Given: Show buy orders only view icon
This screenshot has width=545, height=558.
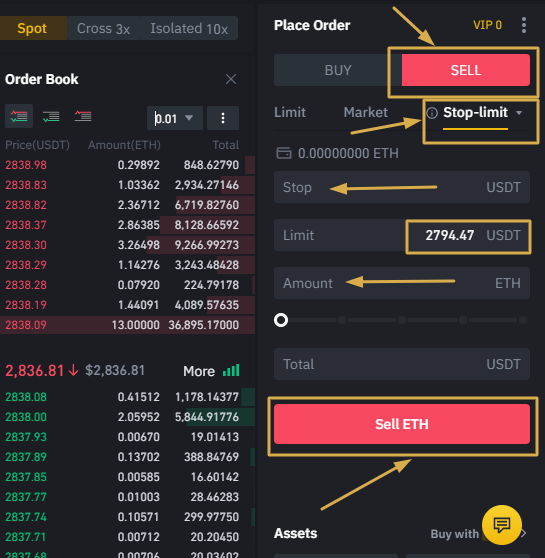Looking at the screenshot, I should (x=51, y=116).
